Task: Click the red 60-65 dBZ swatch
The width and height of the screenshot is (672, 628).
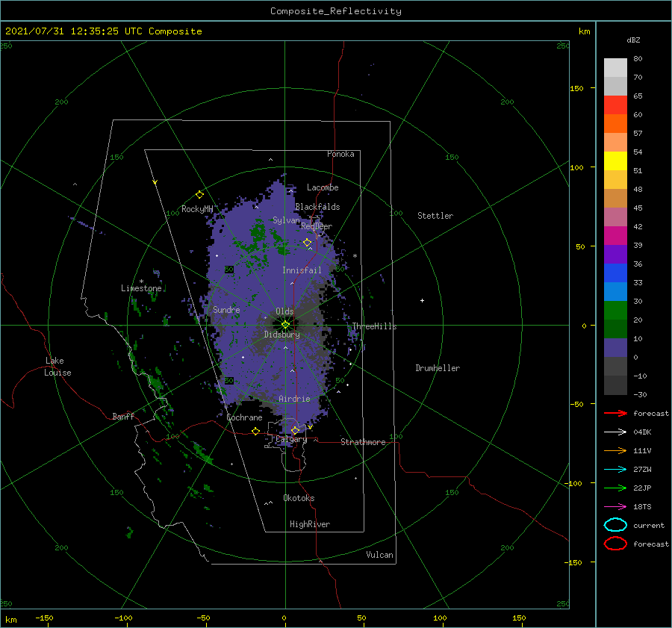Action: click(x=615, y=105)
